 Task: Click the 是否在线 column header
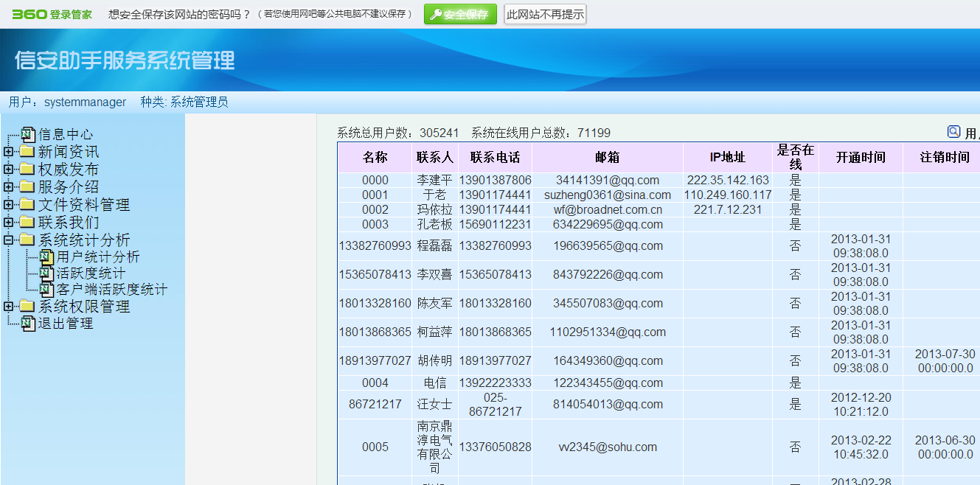795,158
